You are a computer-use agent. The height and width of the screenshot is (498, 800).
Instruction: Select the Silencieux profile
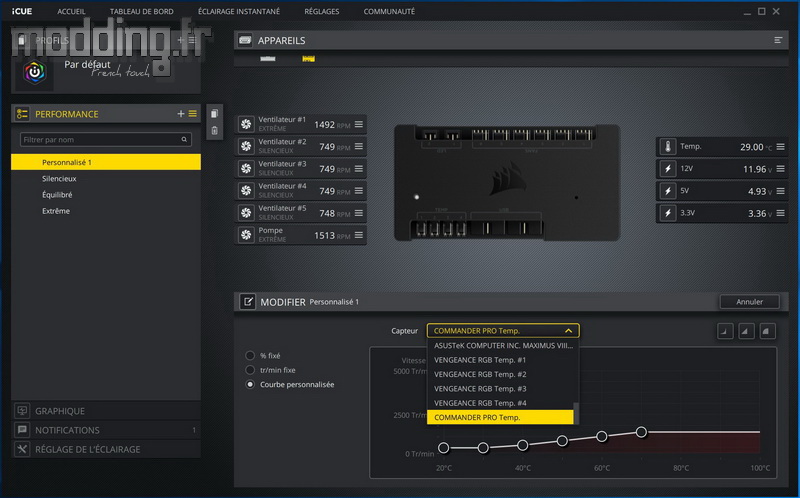[x=106, y=179]
